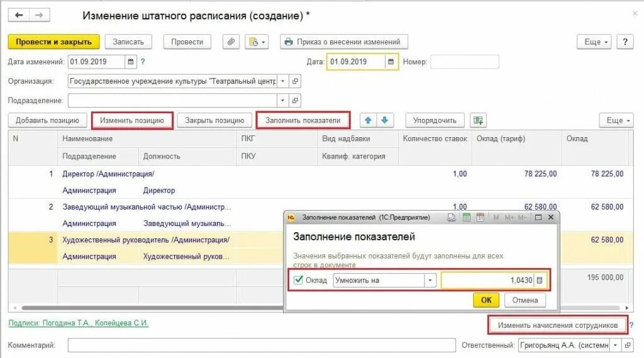Open the table toolbar Еще menu
Screen dimensions: 644x358
point(616,120)
